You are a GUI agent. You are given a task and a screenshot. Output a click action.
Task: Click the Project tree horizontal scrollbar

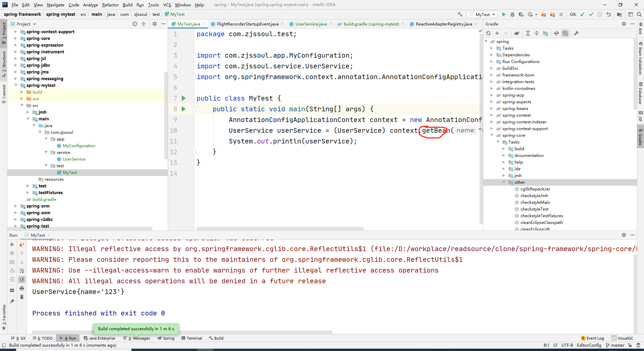80,229
